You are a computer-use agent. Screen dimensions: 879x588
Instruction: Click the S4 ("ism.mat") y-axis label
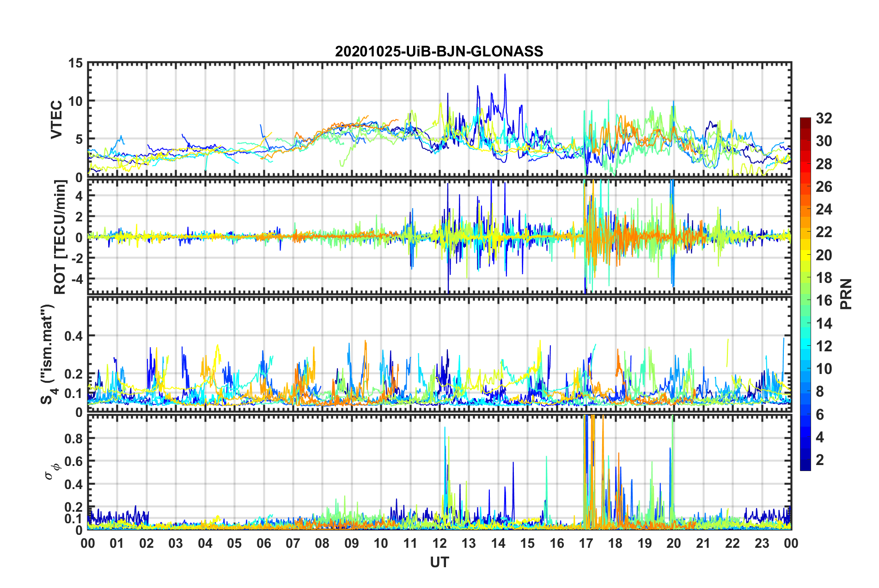(x=48, y=354)
